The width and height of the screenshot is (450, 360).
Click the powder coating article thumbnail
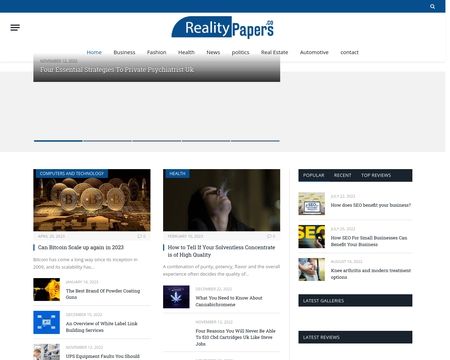click(x=47, y=290)
